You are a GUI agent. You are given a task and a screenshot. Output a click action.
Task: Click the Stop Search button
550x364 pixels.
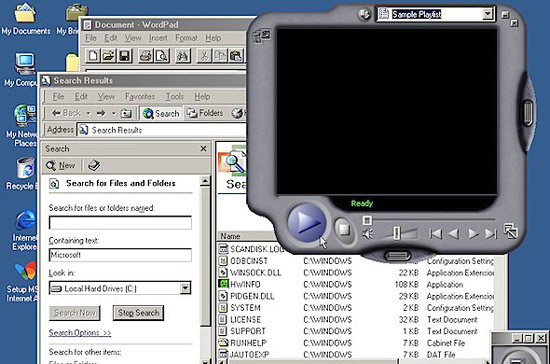click(x=138, y=313)
